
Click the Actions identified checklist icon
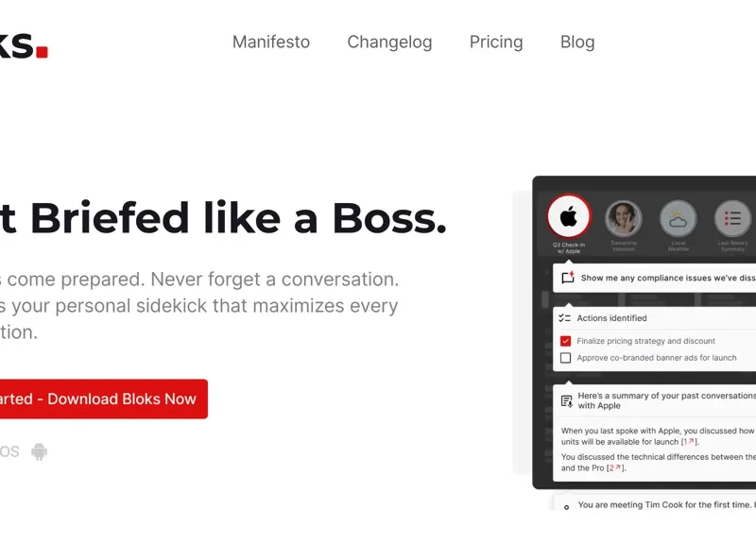coord(565,318)
